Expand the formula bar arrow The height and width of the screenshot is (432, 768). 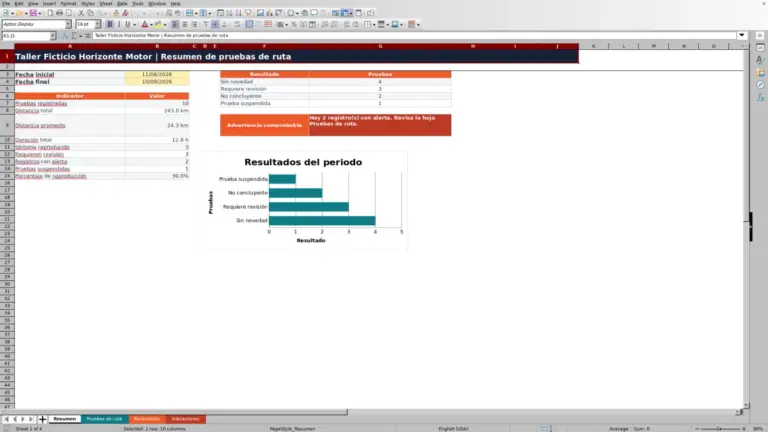click(742, 35)
